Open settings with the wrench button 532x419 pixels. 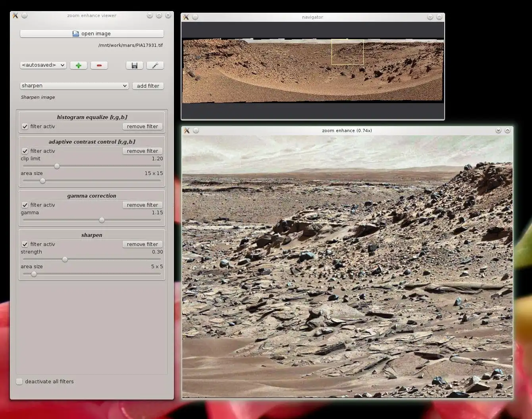155,65
